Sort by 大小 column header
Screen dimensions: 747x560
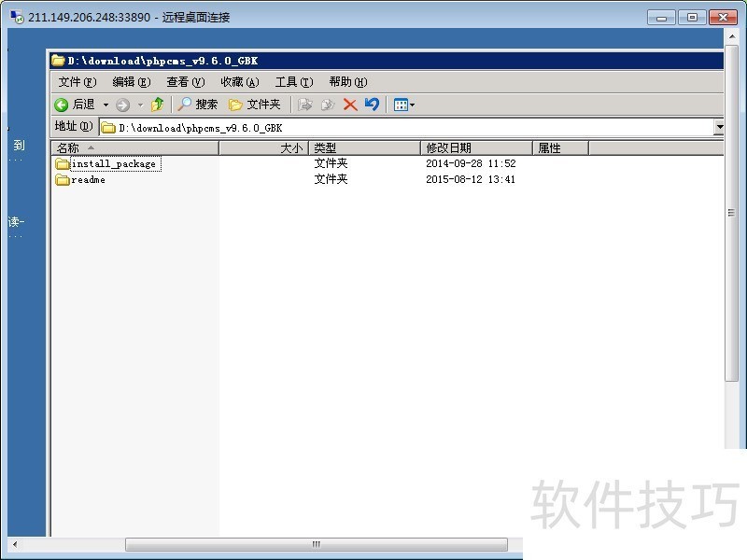pos(263,148)
